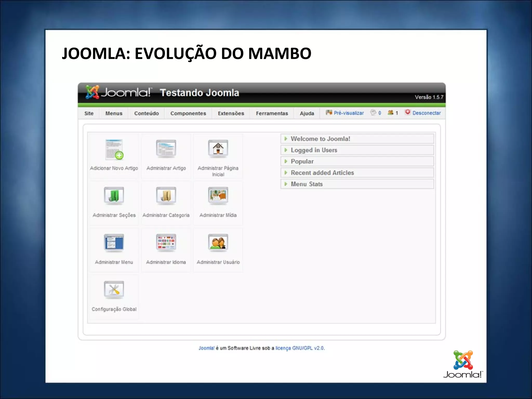
Task: Open the Administrar Usuário icon
Action: (218, 243)
